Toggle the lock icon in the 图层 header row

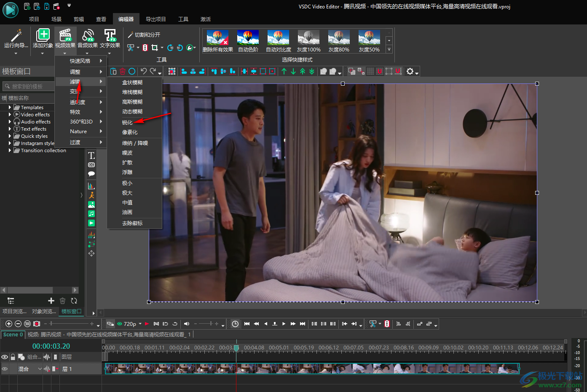coord(13,357)
